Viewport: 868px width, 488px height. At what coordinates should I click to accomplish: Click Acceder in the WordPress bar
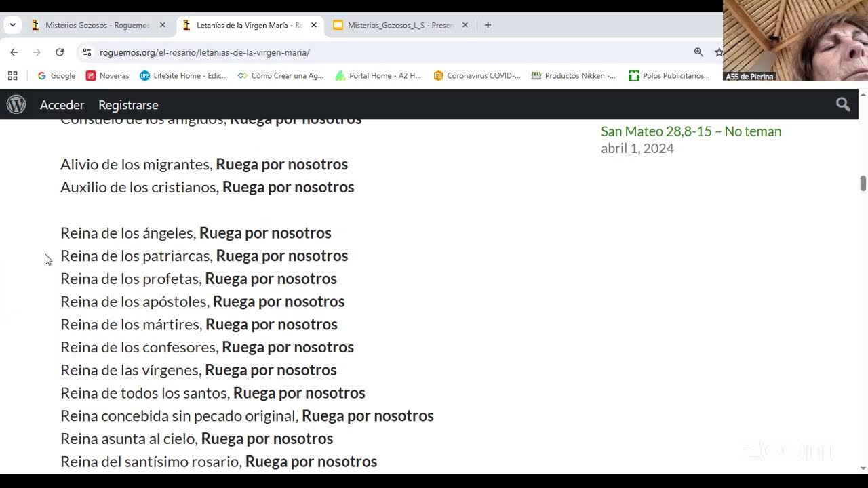coord(62,105)
